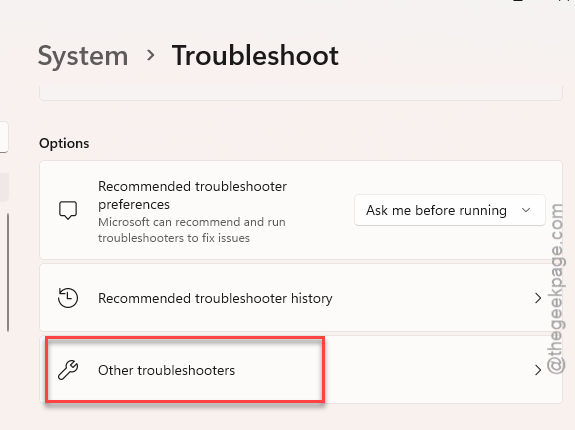Click the wrench icon
Screen dimensions: 575x430
tap(68, 370)
